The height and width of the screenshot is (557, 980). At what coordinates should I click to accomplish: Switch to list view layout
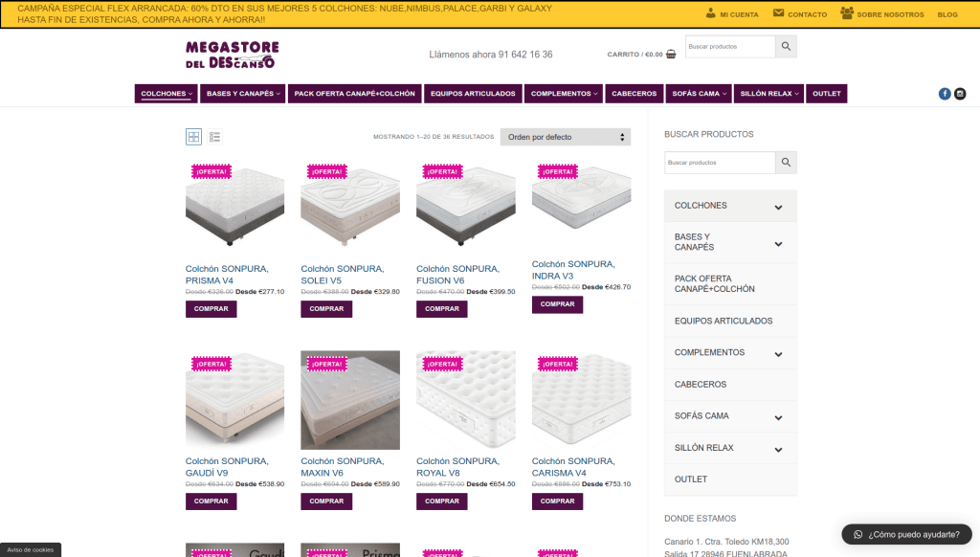click(x=215, y=137)
